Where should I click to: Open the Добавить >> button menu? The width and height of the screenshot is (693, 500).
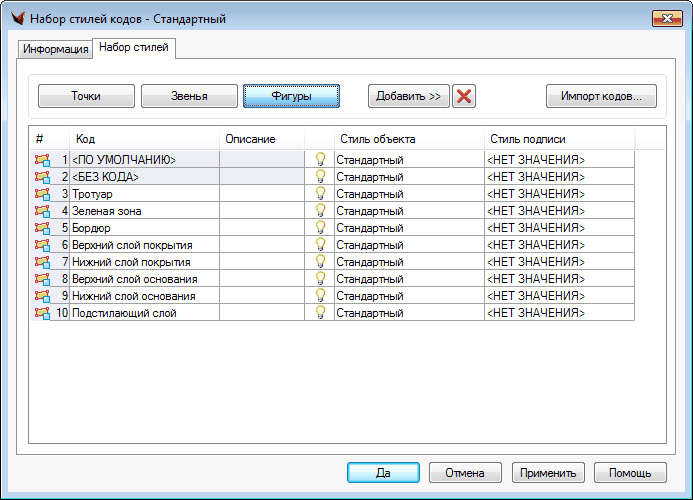(x=409, y=96)
